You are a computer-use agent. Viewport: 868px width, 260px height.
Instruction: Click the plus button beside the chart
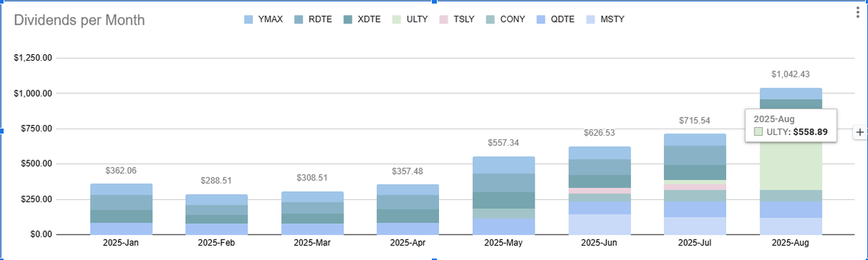pyautogui.click(x=860, y=132)
